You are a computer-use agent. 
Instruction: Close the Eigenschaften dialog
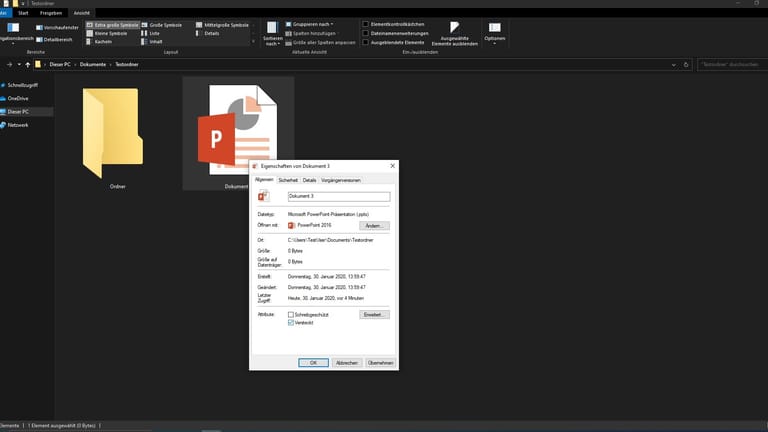(392, 166)
